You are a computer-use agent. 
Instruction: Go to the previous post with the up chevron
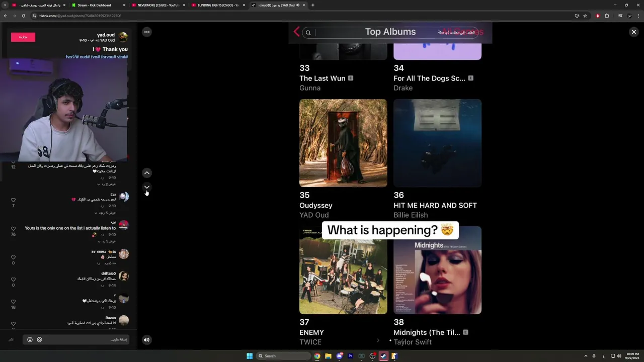pos(146,173)
